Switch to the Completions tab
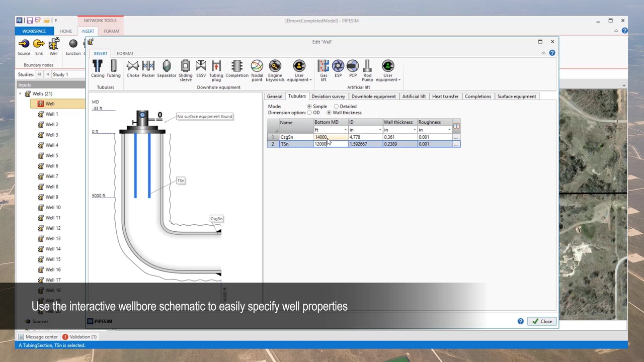 tap(478, 97)
